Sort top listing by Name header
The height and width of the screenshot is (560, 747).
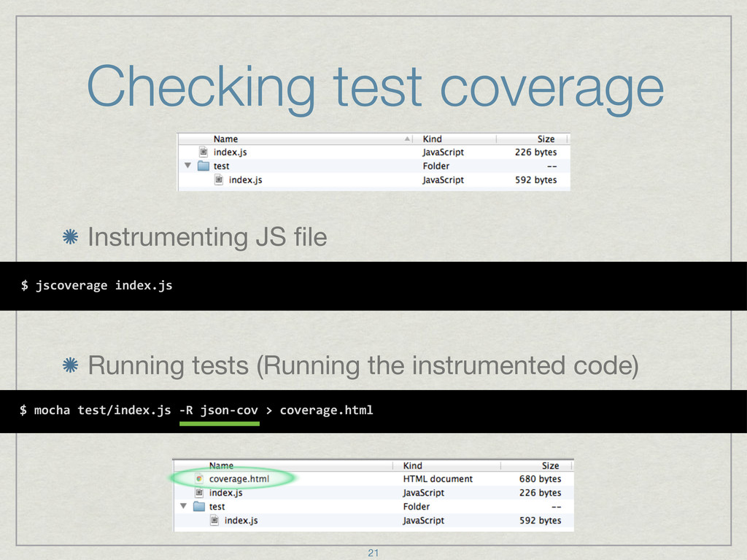[x=226, y=139]
